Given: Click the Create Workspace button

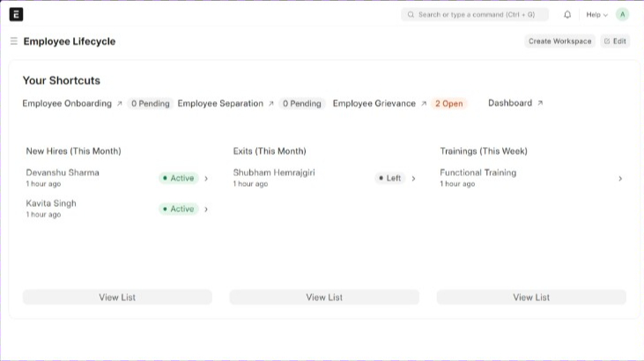Looking at the screenshot, I should (x=559, y=41).
